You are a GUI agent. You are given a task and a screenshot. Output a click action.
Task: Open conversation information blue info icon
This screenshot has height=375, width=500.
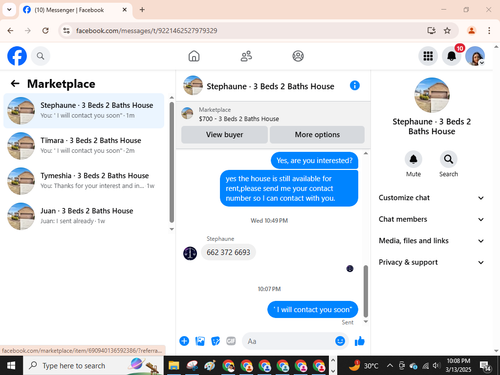click(355, 86)
